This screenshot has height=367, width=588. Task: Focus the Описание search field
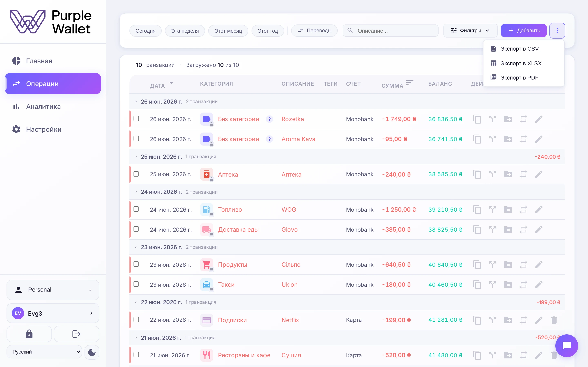(390, 31)
